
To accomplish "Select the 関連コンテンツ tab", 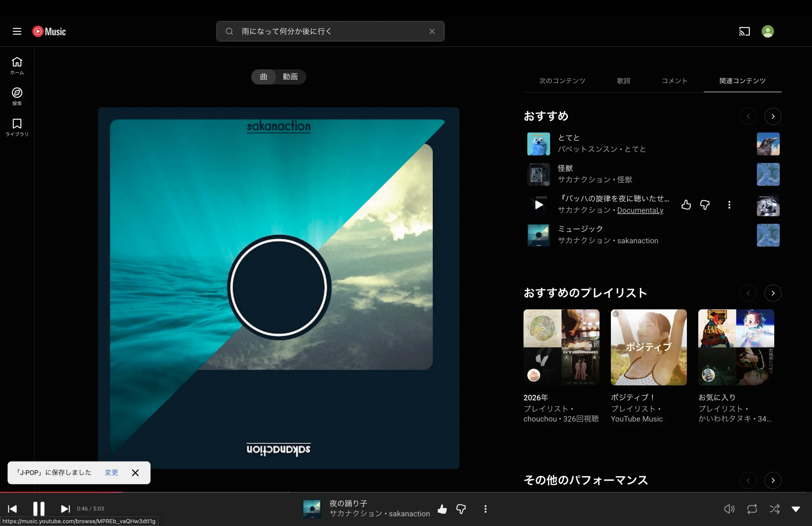I will click(x=742, y=81).
